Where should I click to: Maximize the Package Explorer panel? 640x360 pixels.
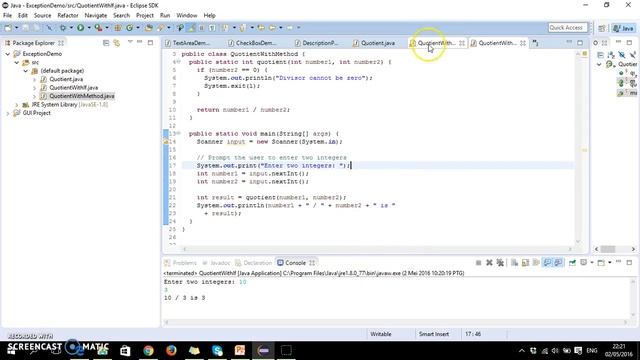150,42
